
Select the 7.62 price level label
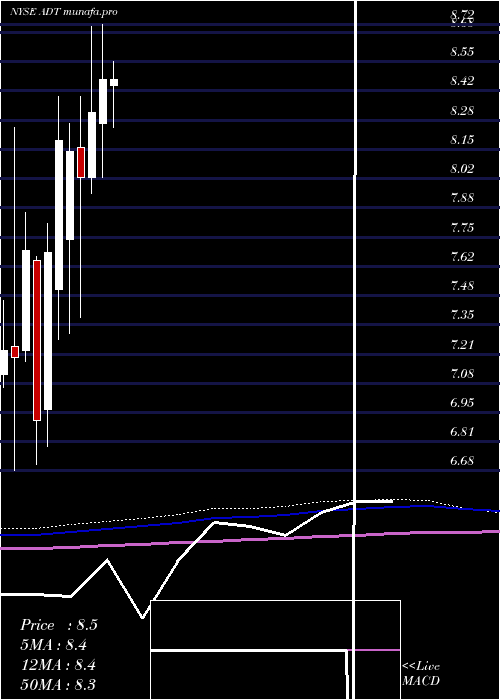click(462, 257)
